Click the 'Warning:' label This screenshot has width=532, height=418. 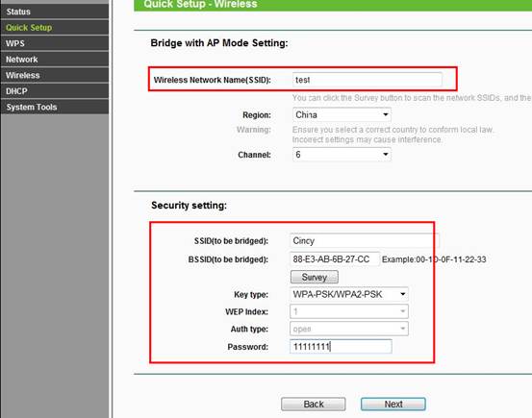254,130
